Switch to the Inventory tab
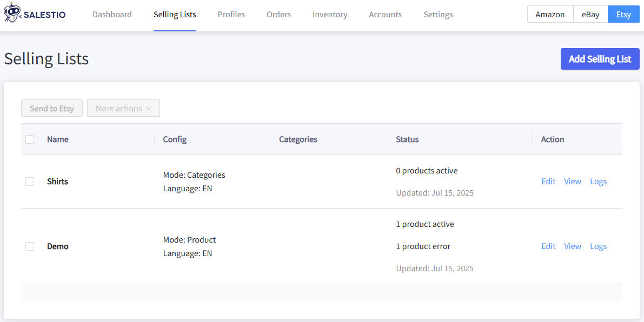Image resolution: width=644 pixels, height=322 pixels. (x=330, y=15)
